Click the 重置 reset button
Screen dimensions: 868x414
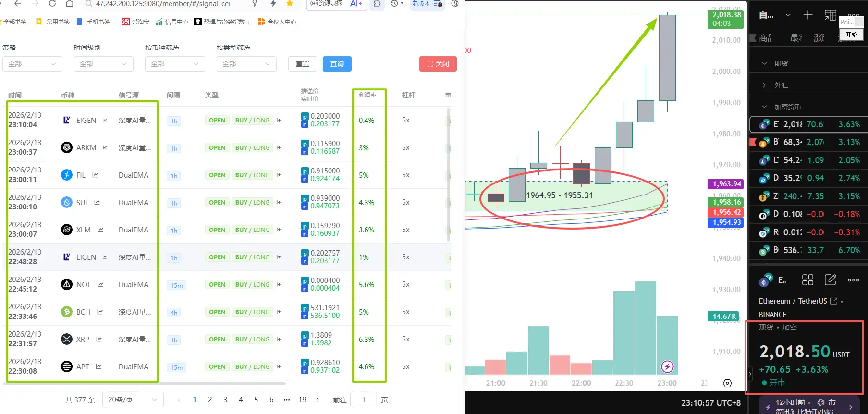click(x=303, y=64)
